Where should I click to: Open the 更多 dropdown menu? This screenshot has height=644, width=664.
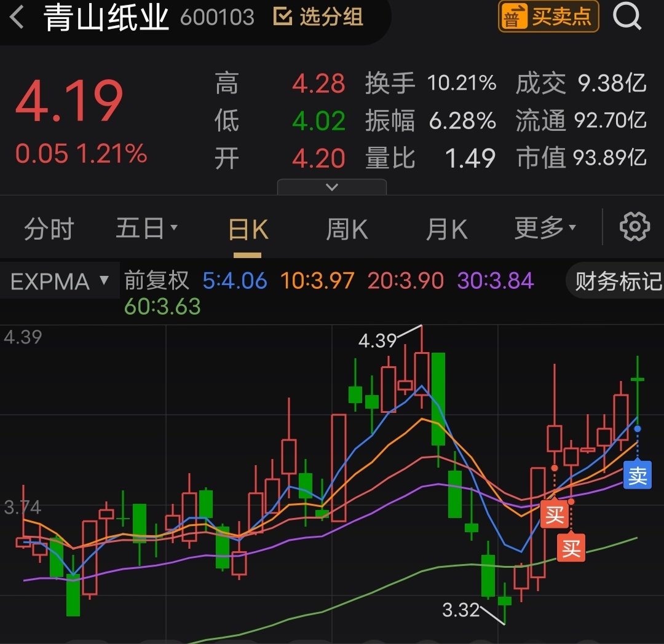(545, 229)
